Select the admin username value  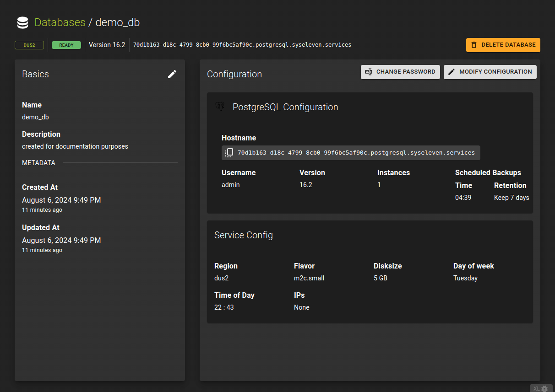click(x=231, y=185)
